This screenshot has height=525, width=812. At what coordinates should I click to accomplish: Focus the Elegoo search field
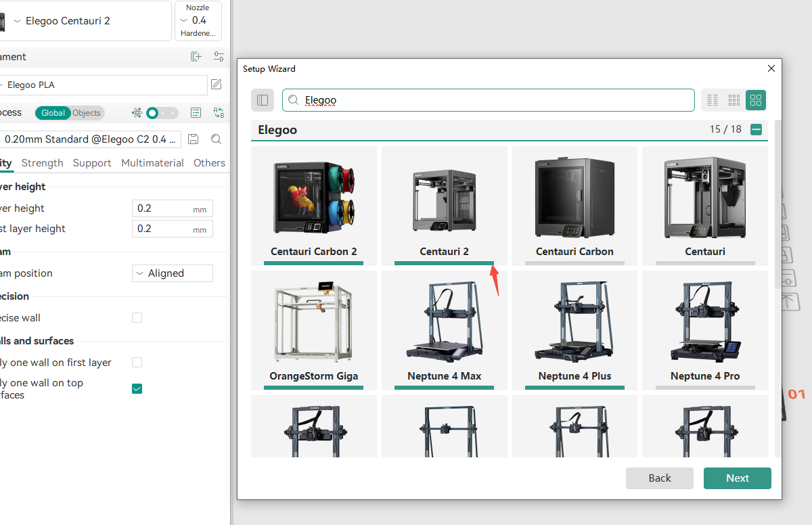[x=489, y=100]
